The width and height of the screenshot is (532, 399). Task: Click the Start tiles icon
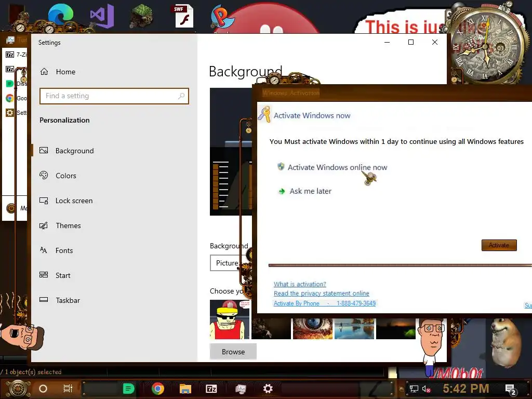(44, 275)
